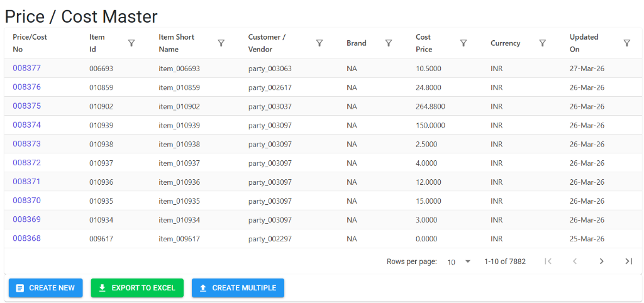Viewport: 644px width, 303px height.
Task: Select cell party_003037
Action: 270,106
